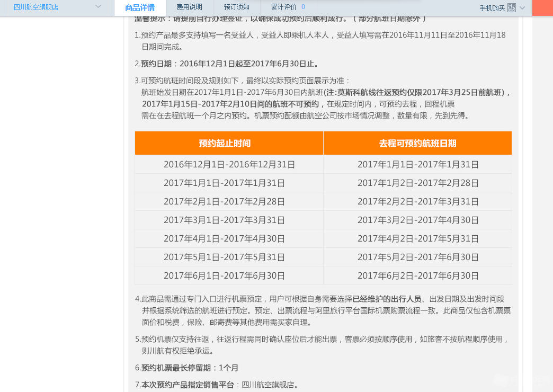The height and width of the screenshot is (392, 553).
Task: Select cell 2017年3月2日-2017年4月30日
Action: point(417,220)
